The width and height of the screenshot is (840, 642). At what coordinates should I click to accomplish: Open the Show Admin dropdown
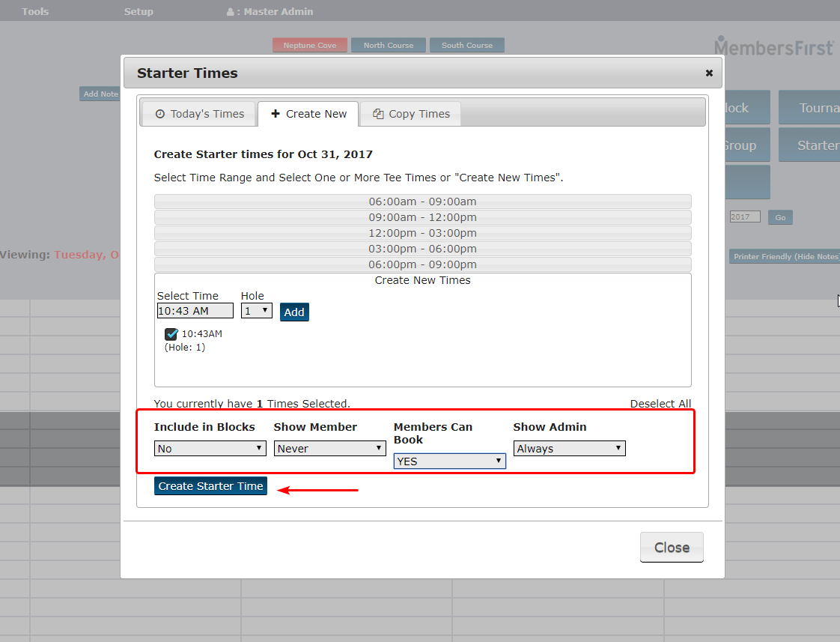[x=569, y=448]
